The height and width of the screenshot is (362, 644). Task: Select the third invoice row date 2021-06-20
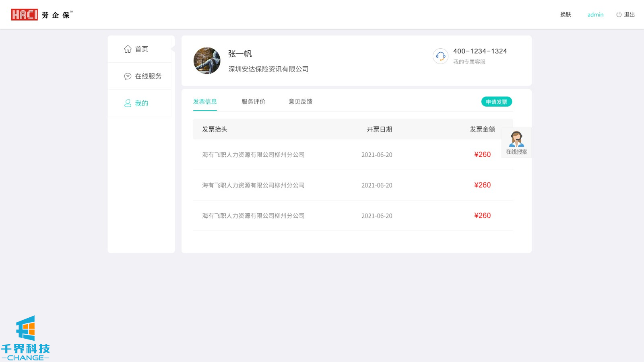pyautogui.click(x=377, y=216)
